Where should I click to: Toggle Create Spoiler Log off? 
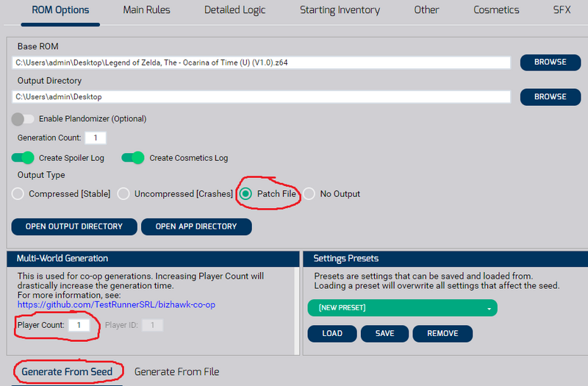pyautogui.click(x=23, y=157)
